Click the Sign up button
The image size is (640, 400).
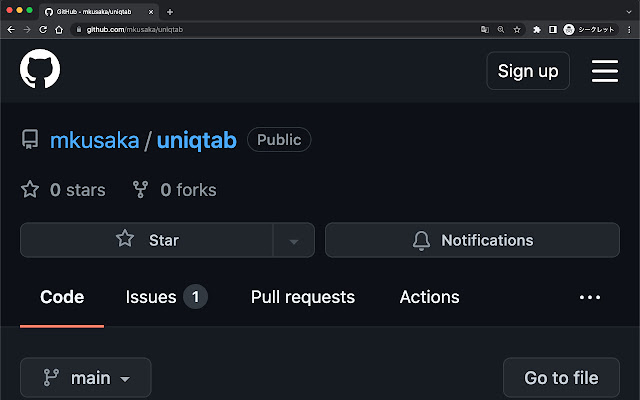click(x=528, y=71)
